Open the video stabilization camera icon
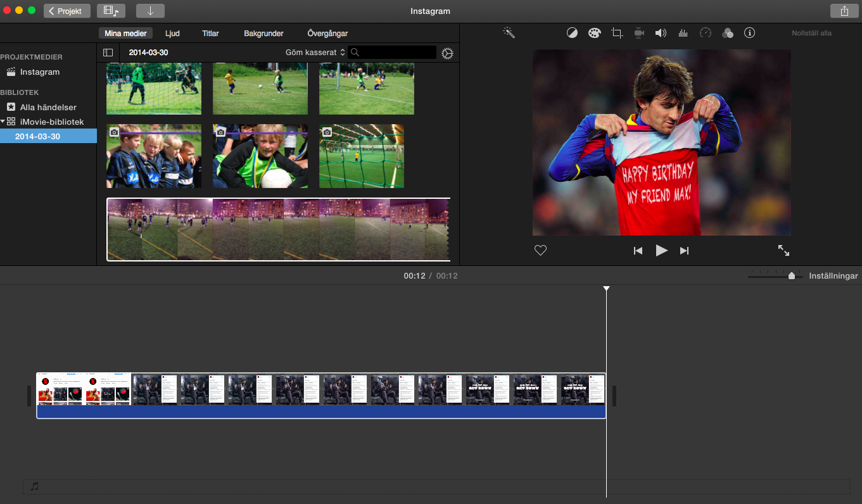Screen dimensions: 862x504 (639, 33)
